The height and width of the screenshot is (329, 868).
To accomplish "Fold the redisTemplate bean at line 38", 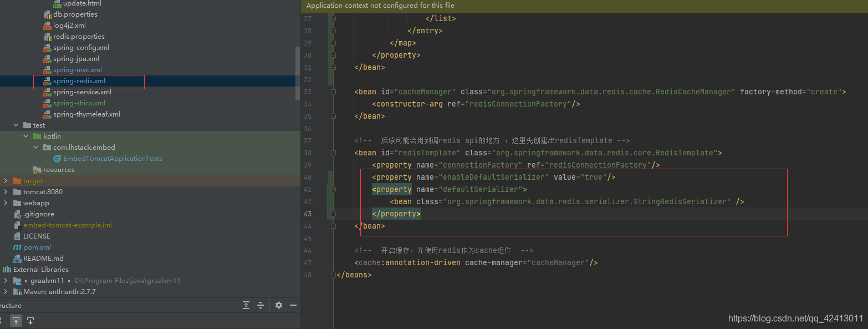I will click(x=333, y=153).
